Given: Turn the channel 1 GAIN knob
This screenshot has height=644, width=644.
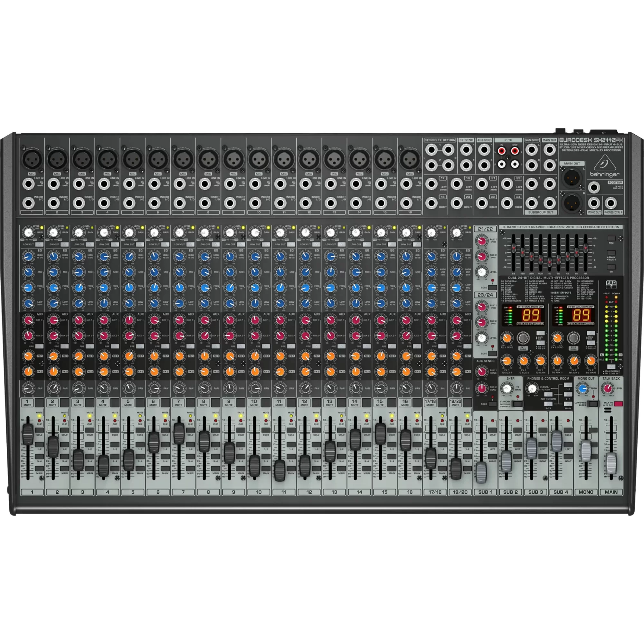Looking at the screenshot, I should pyautogui.click(x=29, y=232).
